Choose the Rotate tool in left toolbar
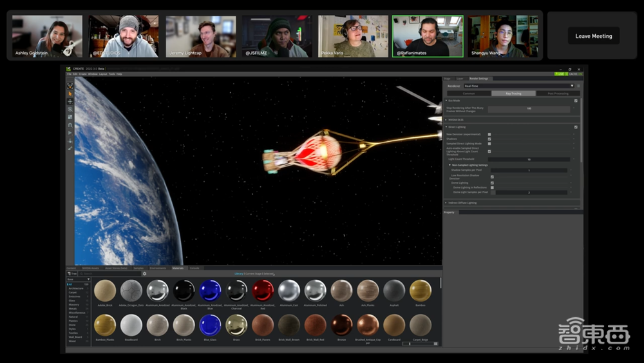This screenshot has height=363, width=644. pyautogui.click(x=70, y=109)
